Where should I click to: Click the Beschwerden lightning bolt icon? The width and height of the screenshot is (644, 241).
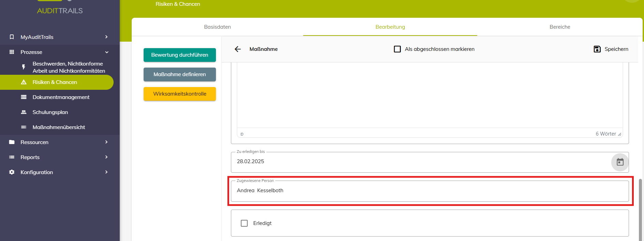coord(24,67)
